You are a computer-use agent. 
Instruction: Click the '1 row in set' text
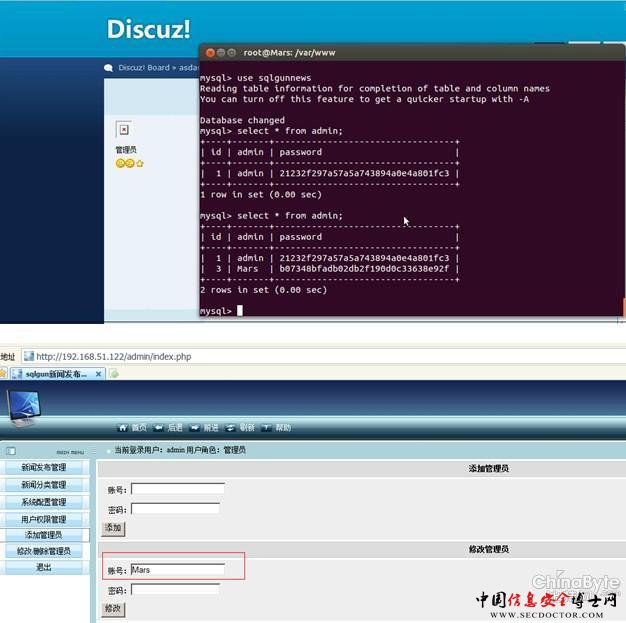point(261,194)
